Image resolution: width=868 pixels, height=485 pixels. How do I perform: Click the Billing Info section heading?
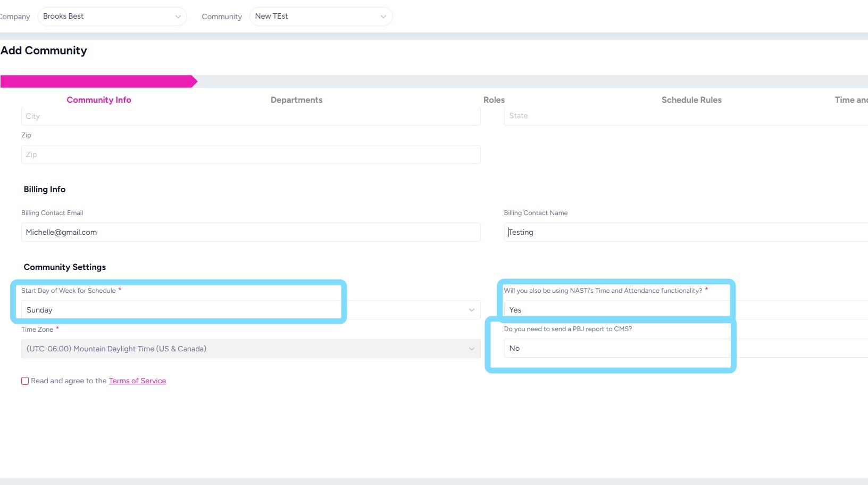45,190
